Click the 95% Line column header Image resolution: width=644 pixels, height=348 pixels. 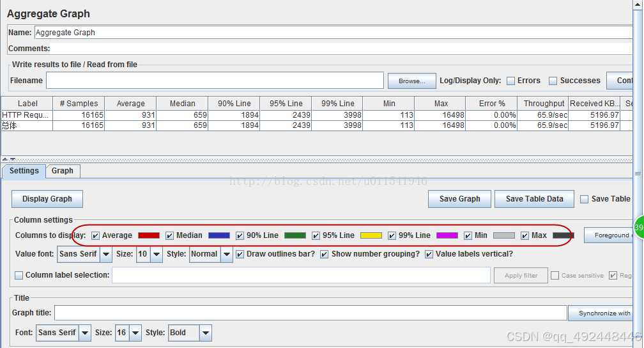pos(286,104)
